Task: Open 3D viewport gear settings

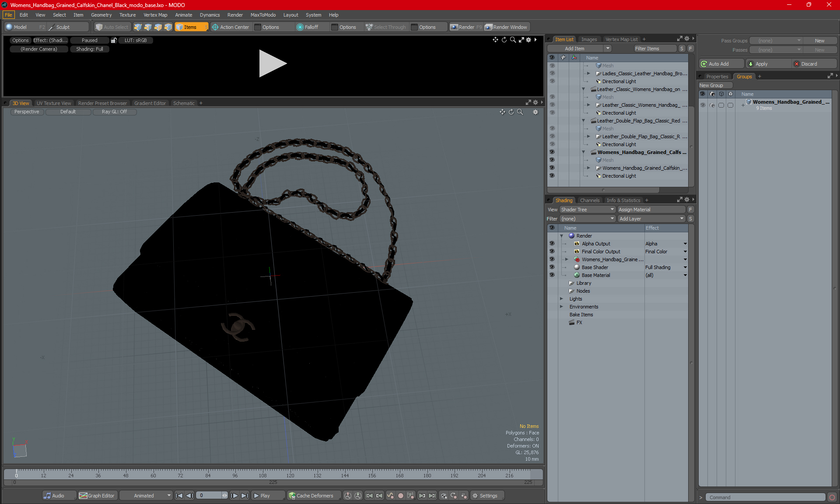Action: [535, 112]
